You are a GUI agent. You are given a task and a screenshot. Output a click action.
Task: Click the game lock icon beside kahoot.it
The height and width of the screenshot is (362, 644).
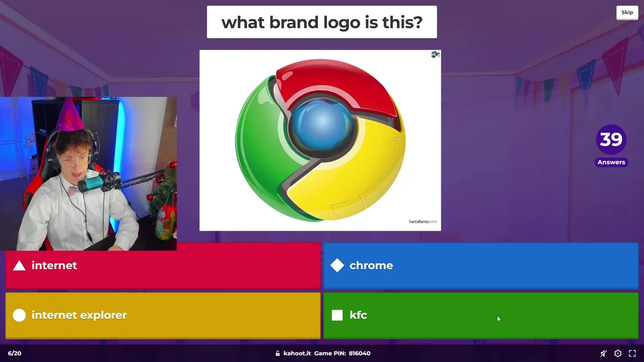(278, 353)
